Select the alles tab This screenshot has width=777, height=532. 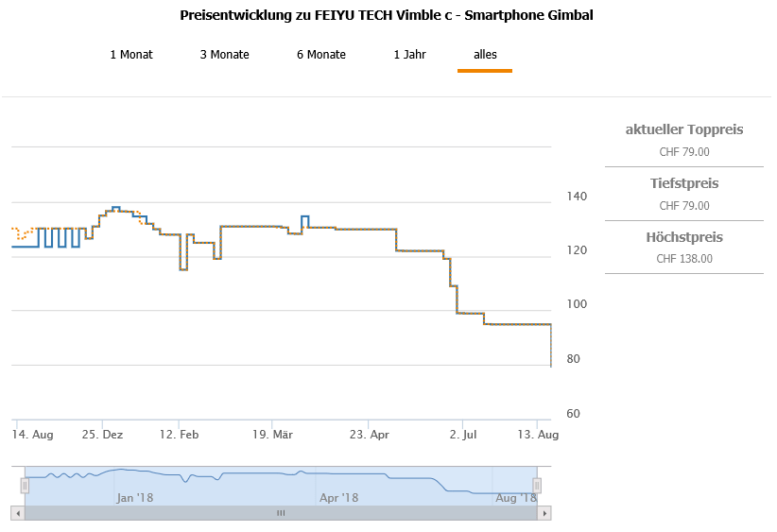(485, 55)
